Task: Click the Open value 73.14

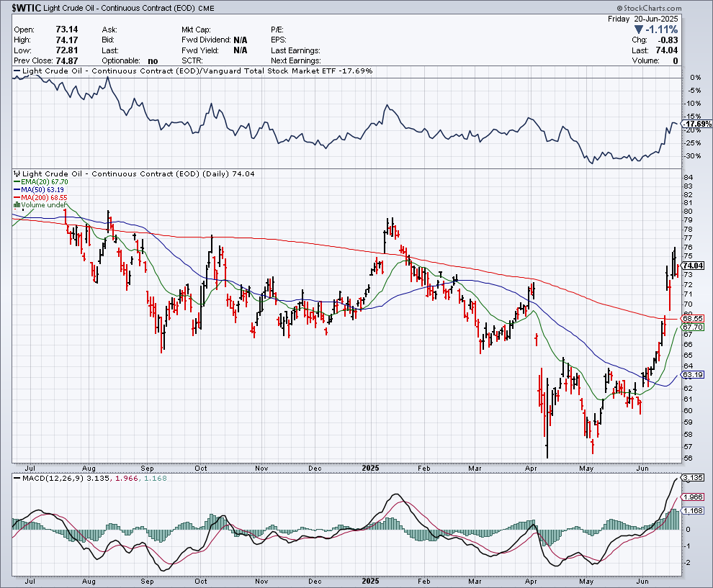Action: tap(67, 30)
